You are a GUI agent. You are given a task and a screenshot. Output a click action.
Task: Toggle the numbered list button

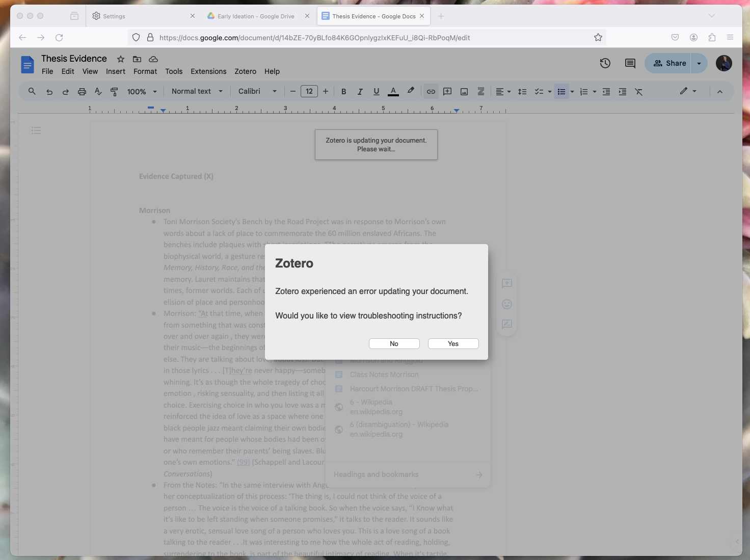(x=584, y=92)
